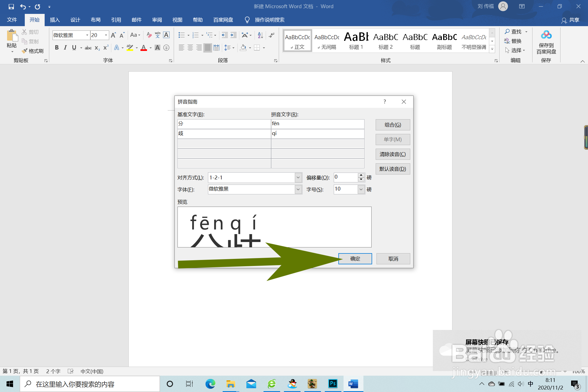Open the Insert ribbon tab
The width and height of the screenshot is (588, 392).
(x=55, y=20)
